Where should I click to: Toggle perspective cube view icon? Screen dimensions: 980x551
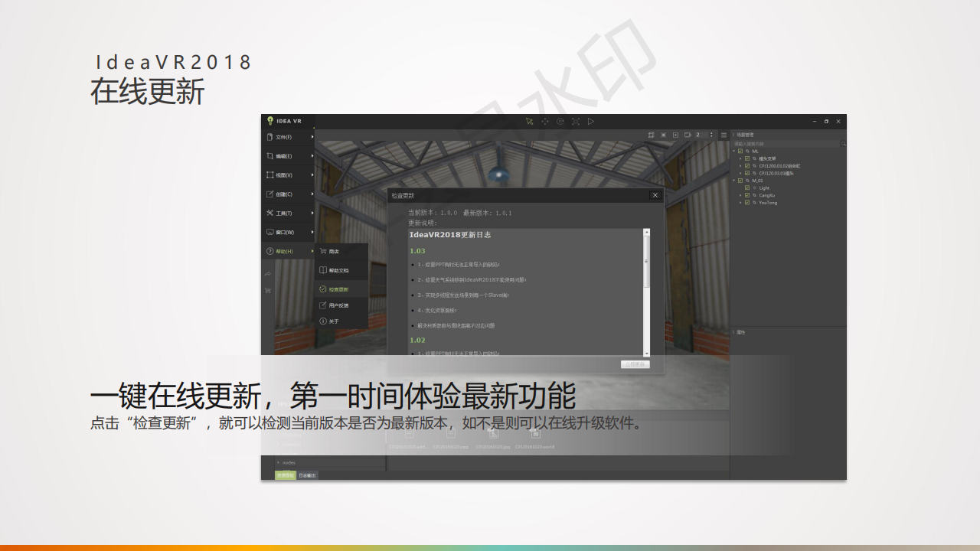(x=651, y=135)
